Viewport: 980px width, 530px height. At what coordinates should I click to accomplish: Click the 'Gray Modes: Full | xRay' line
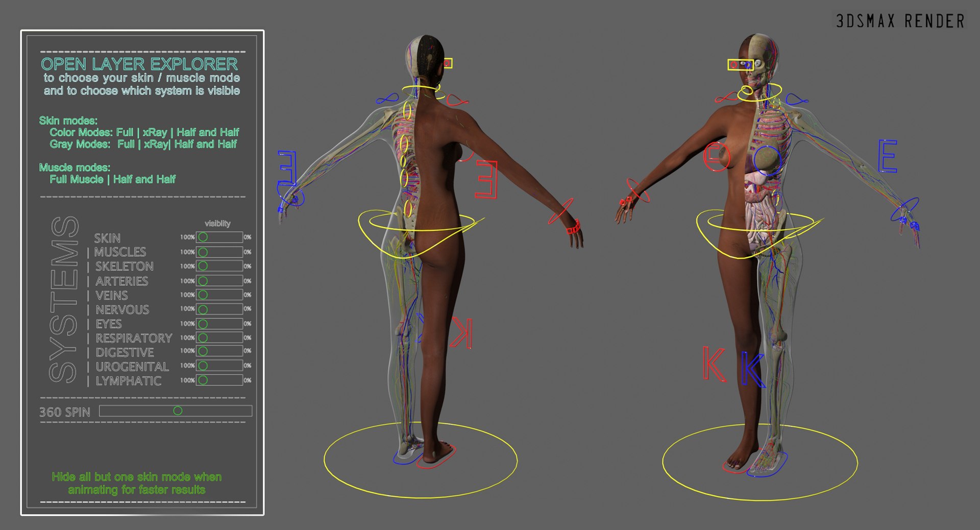click(x=143, y=144)
